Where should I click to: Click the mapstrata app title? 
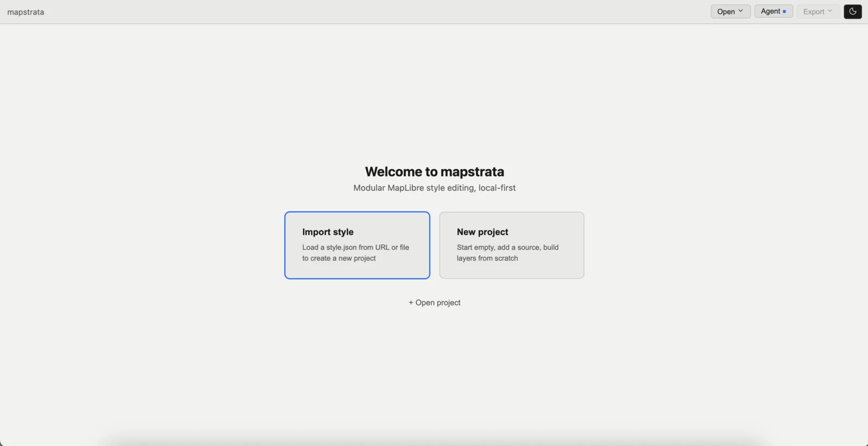click(25, 12)
